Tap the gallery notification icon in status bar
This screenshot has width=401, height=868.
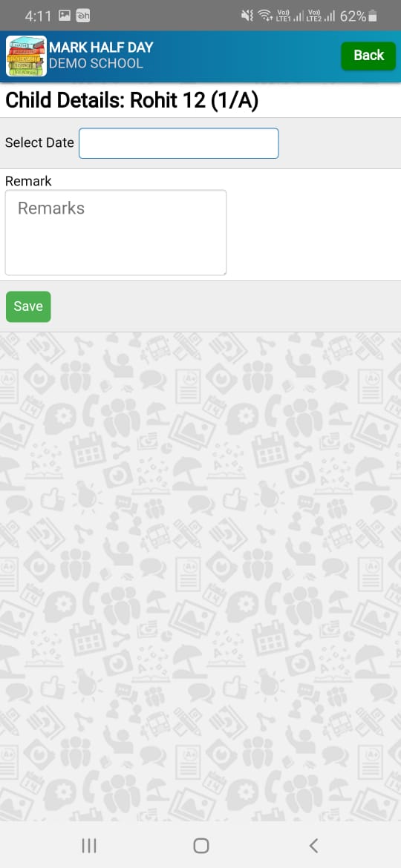point(65,16)
